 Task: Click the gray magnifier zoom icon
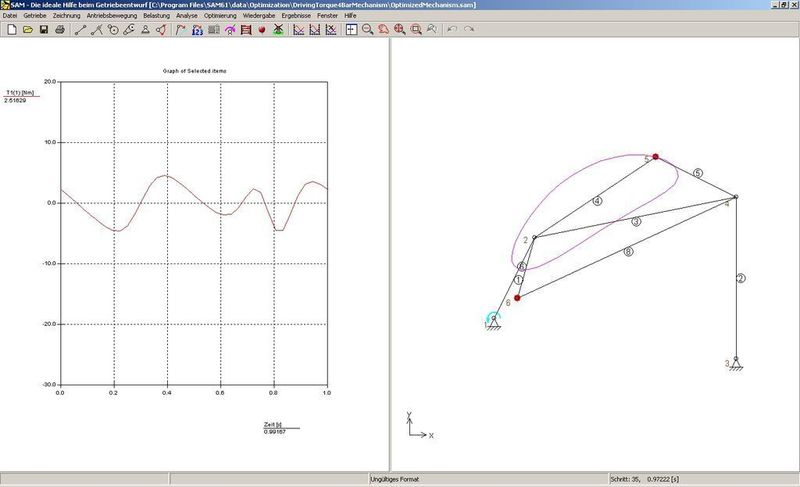pyautogui.click(x=432, y=30)
